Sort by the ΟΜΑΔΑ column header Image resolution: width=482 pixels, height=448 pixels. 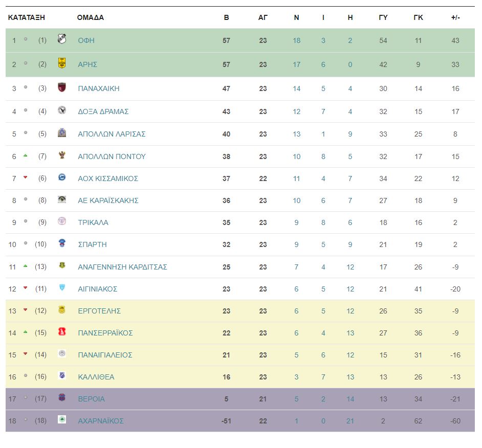91,17
